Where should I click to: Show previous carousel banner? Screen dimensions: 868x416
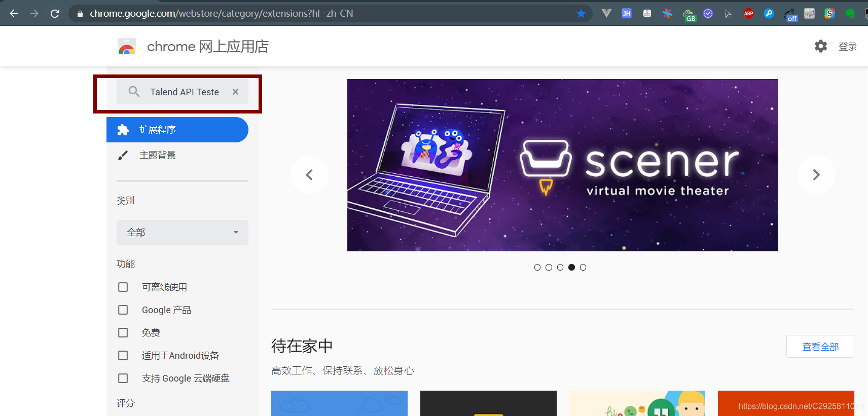(309, 175)
